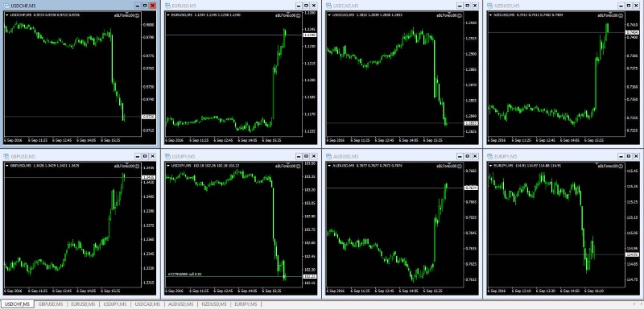644x310 pixels.
Task: Switch to the USDJPY,M5 bottom tab
Action: point(115,304)
